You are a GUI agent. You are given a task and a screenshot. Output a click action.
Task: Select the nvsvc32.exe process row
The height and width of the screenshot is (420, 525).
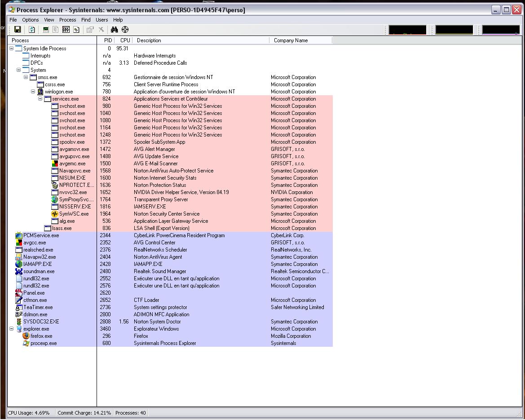click(170, 193)
